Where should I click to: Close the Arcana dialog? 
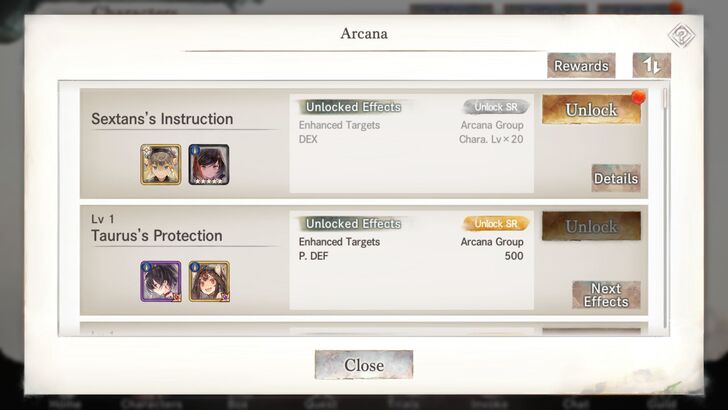pos(364,365)
